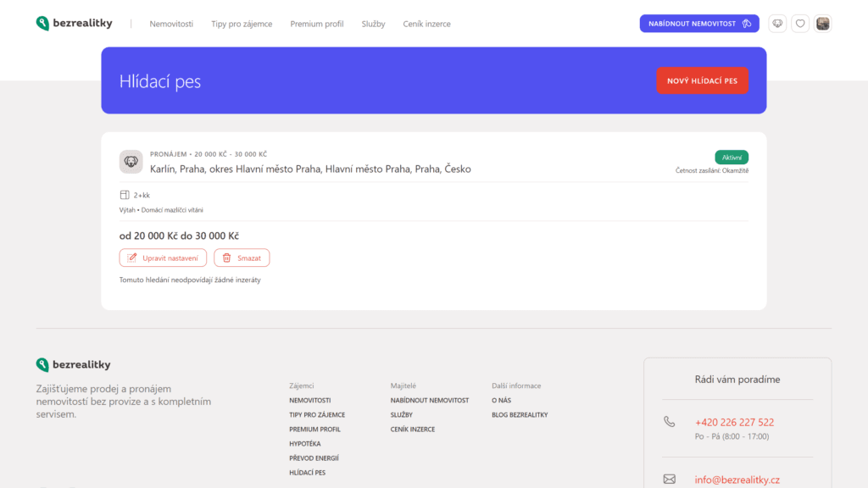Click Upravit nastavení to edit the watchdog
The image size is (868, 488).
164,258
